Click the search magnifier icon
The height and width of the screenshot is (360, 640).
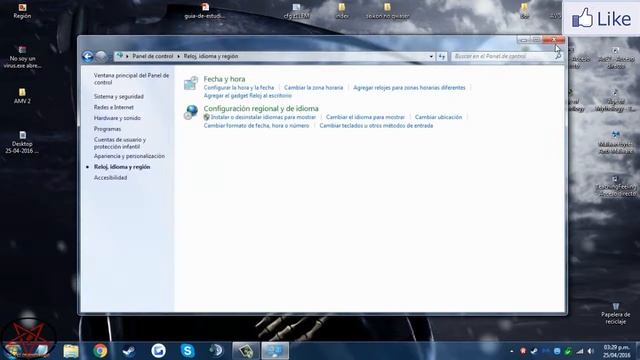(x=558, y=56)
